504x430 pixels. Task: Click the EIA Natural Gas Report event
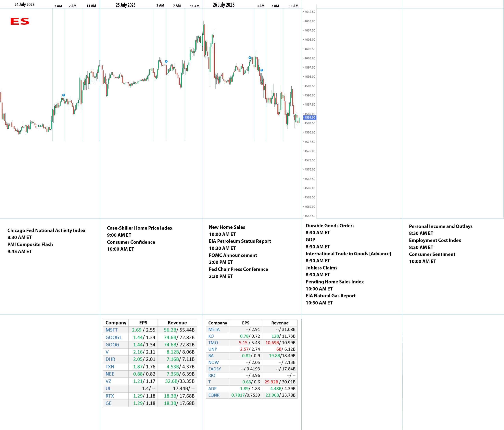coord(331,296)
